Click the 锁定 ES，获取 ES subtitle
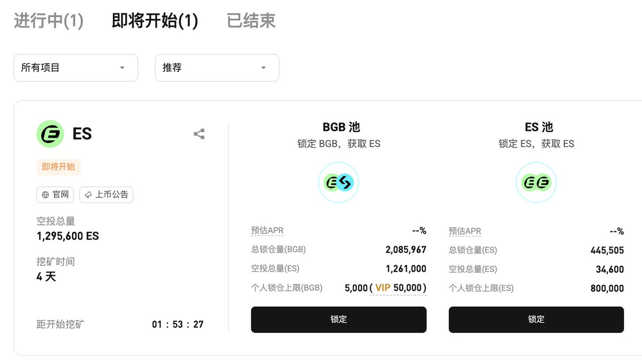Screen dimensions: 642x364 (x=536, y=144)
